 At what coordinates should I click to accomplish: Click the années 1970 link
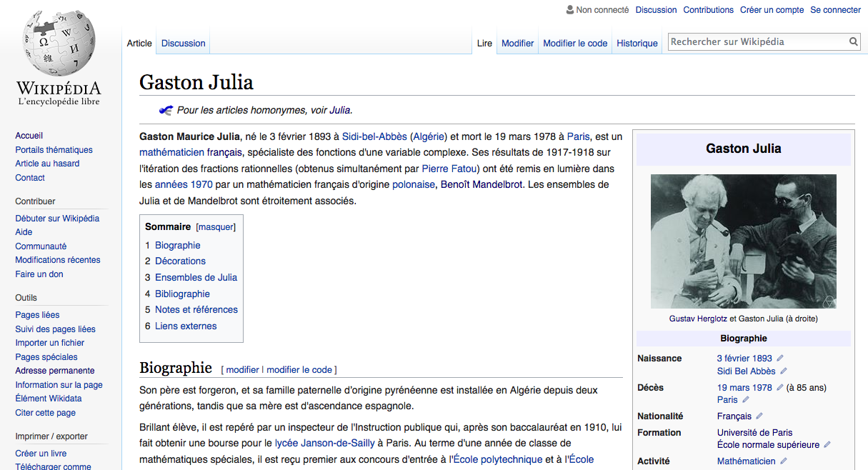[x=184, y=184]
